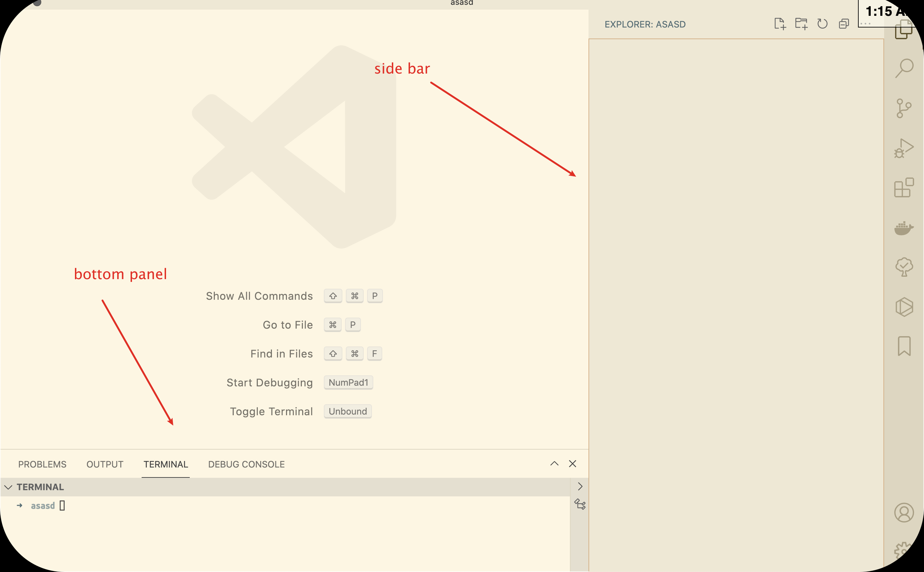
Task: Collapse the TERMINAL section header
Action: 285,487
